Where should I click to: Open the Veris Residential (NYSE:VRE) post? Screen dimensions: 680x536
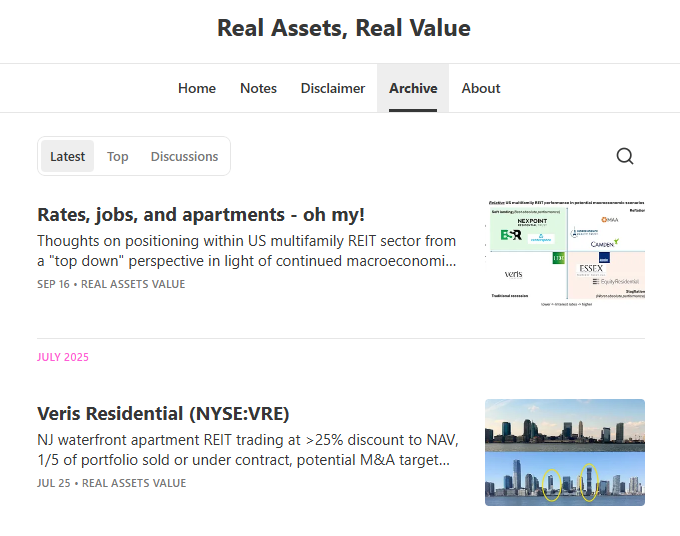click(x=163, y=414)
